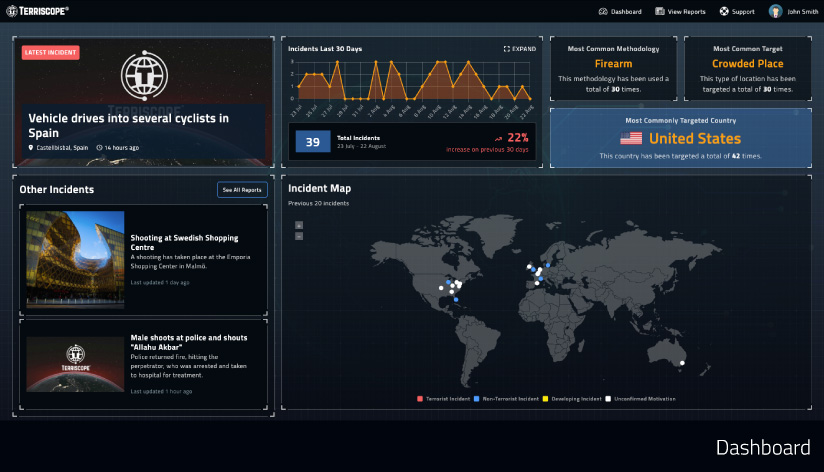The height and width of the screenshot is (472, 824).
Task: Click the 39 total incidents box
Action: click(313, 142)
